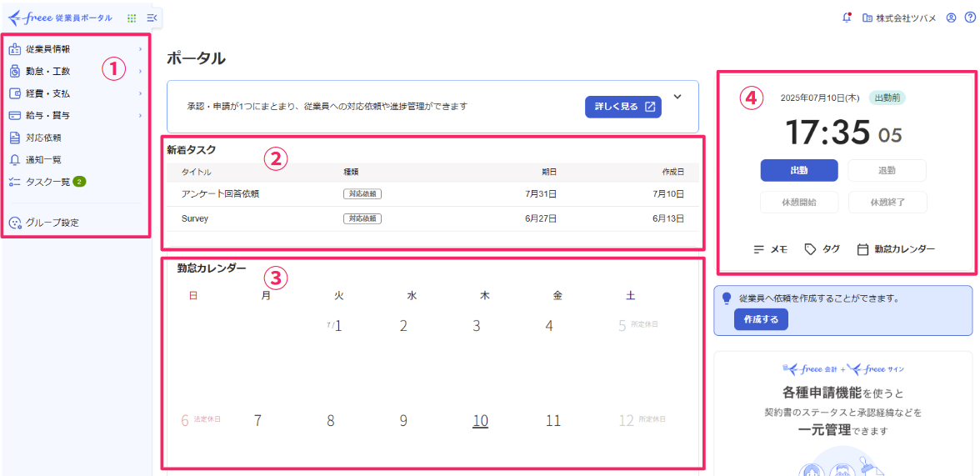Click the freee 従業員ポータル logo
Screen dimensions: 980x476
coord(61,18)
